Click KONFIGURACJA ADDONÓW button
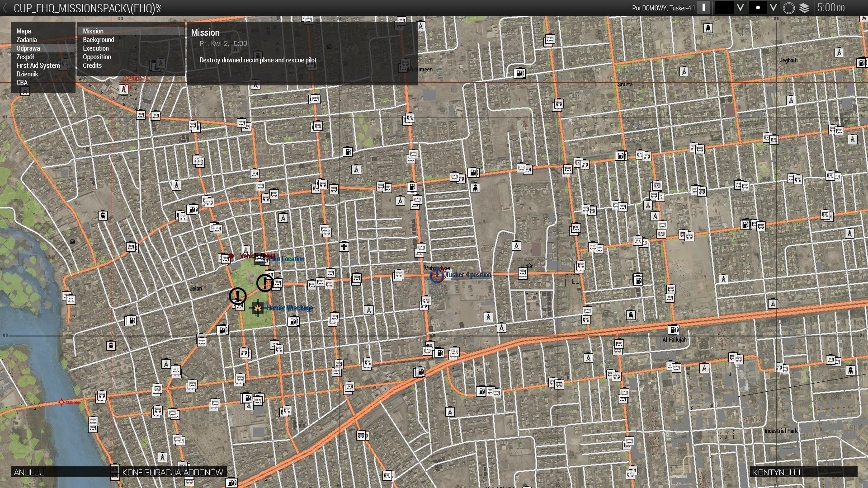 (x=172, y=472)
